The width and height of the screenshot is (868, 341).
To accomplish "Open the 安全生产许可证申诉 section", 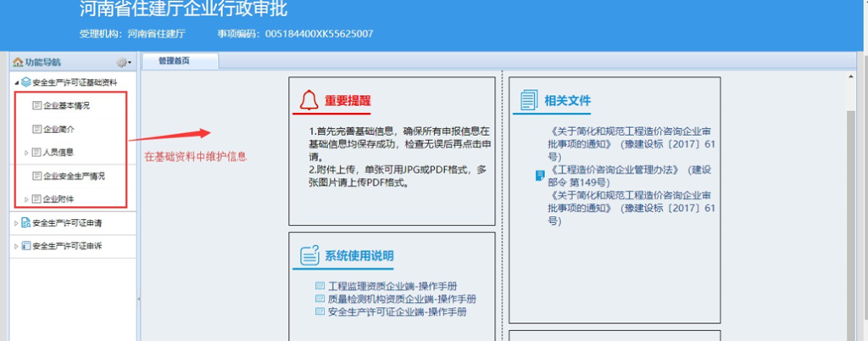I will coord(67,246).
